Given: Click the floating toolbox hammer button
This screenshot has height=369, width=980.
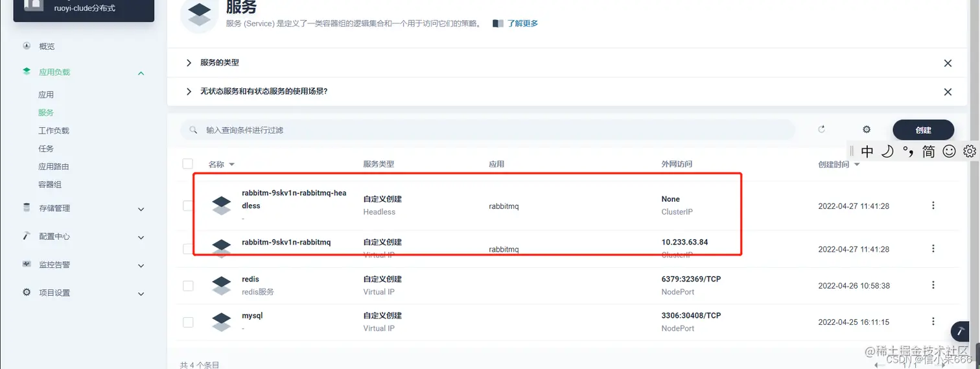Looking at the screenshot, I should 961,332.
